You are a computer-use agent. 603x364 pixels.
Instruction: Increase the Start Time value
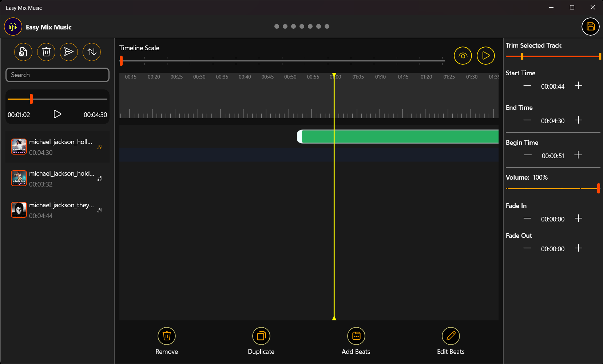tap(579, 85)
